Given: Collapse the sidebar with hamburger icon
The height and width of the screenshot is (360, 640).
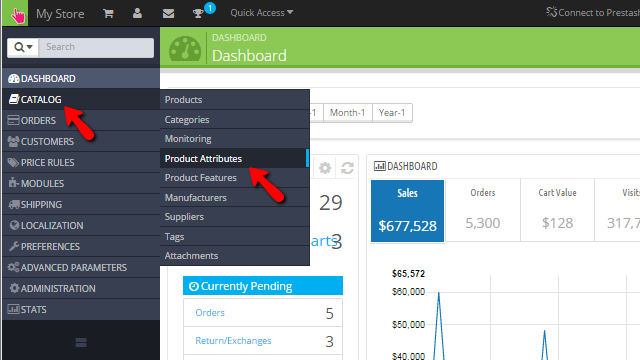Looking at the screenshot, I should [81, 342].
